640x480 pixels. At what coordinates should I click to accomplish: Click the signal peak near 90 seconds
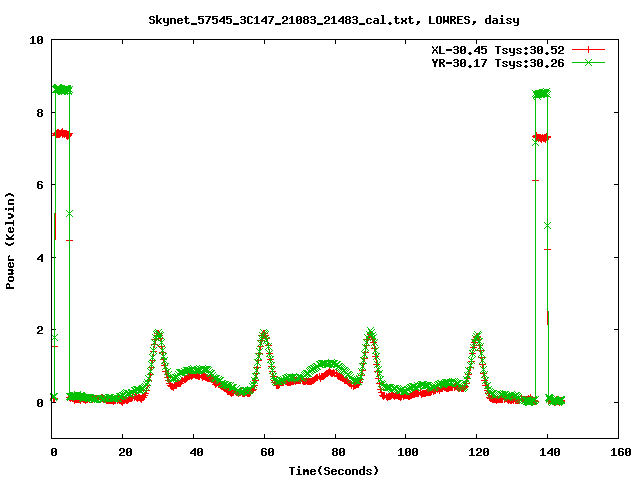coord(370,333)
